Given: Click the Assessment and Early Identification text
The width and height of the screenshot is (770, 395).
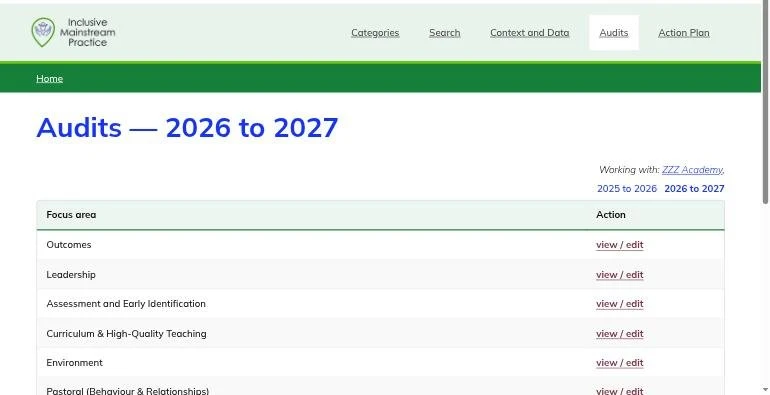Looking at the screenshot, I should tap(126, 304).
